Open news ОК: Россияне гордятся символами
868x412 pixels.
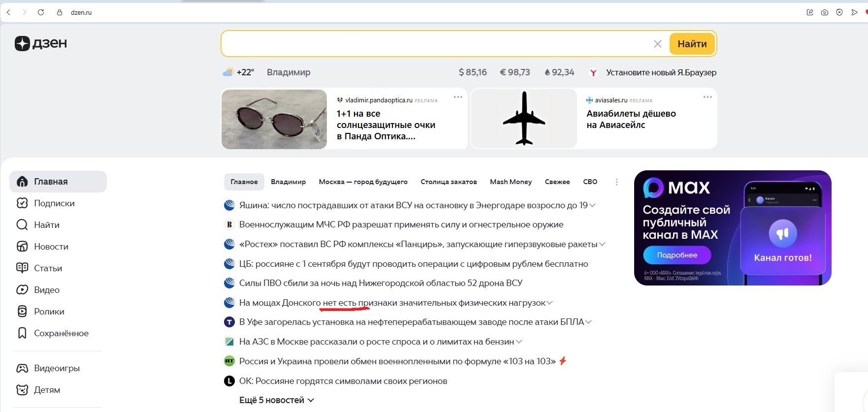(x=343, y=381)
